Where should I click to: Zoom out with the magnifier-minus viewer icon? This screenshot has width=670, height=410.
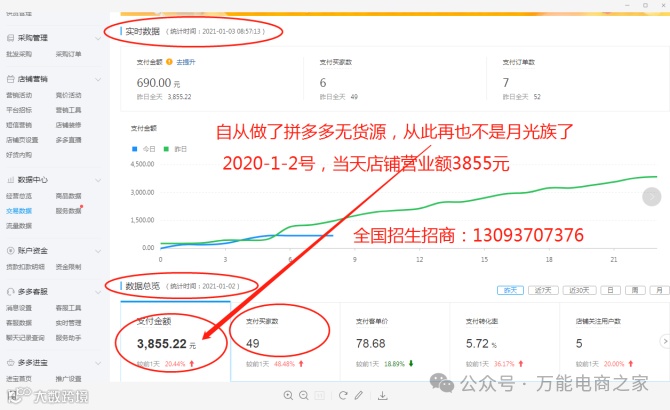coord(304,395)
